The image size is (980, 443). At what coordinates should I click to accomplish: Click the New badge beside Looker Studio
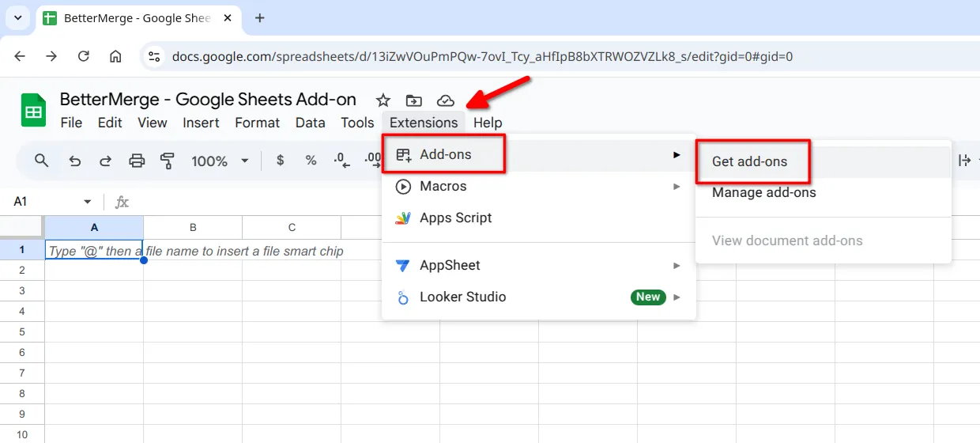coord(648,297)
